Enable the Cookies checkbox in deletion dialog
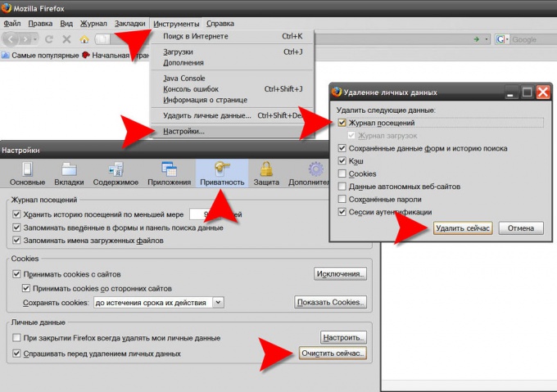This screenshot has width=557, height=392. (342, 173)
